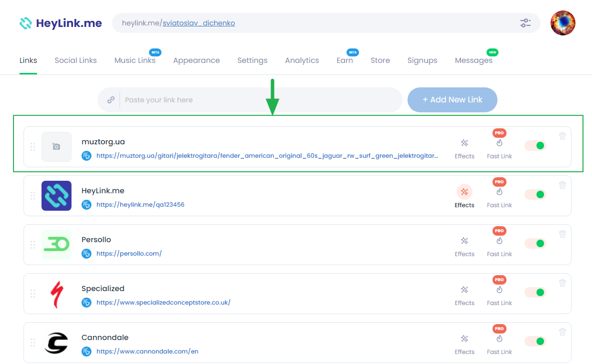The width and height of the screenshot is (592, 364).
Task: Open the muztorg.ua guitar URL
Action: pyautogui.click(x=267, y=155)
